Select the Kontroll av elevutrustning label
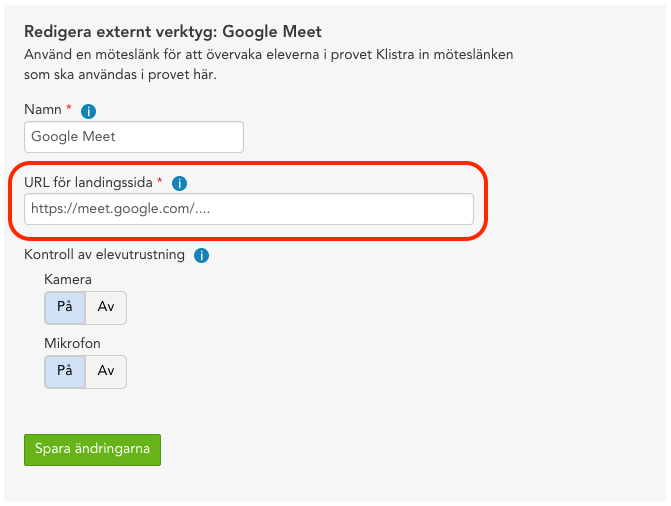 [104, 254]
